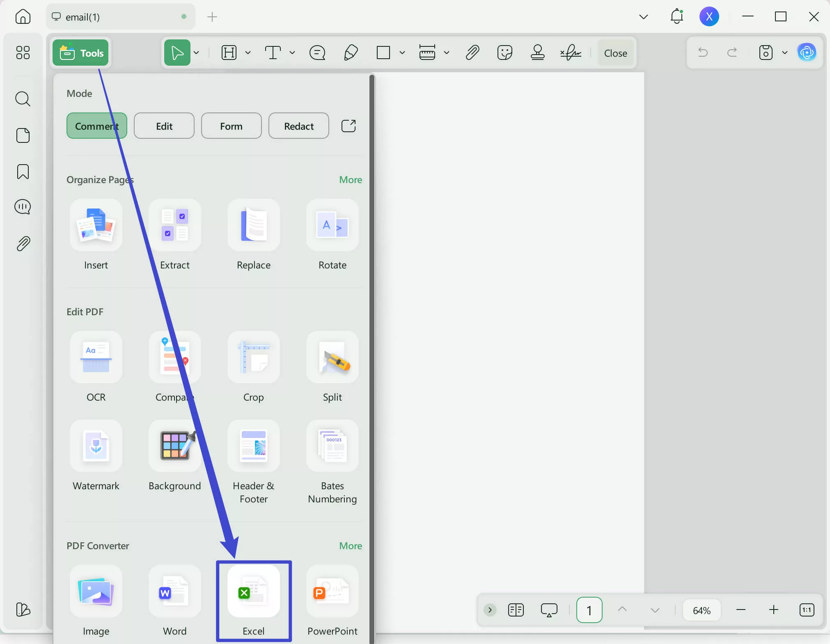Select the pencil drawing tool
The width and height of the screenshot is (830, 644).
(x=351, y=53)
